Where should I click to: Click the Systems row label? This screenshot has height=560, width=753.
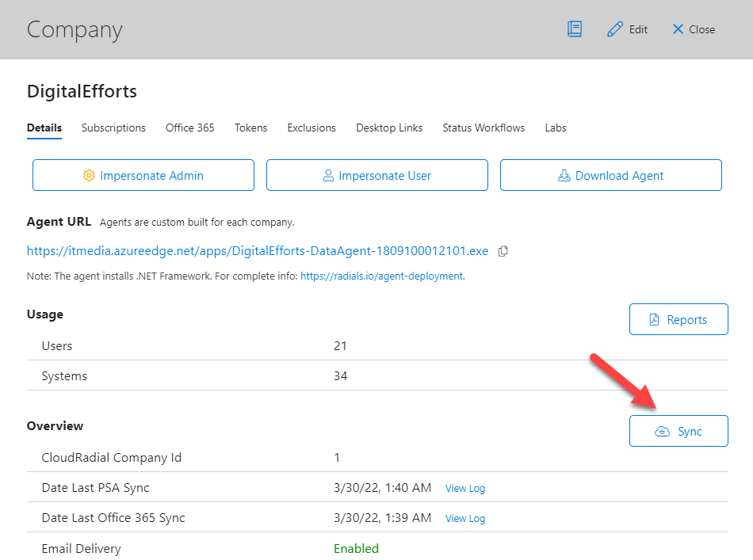pos(64,376)
